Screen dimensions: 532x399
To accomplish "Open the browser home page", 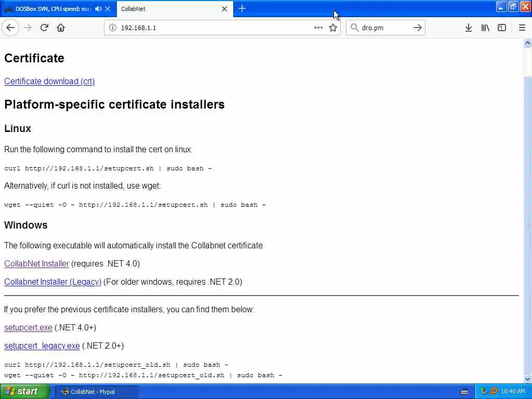I will pos(61,28).
